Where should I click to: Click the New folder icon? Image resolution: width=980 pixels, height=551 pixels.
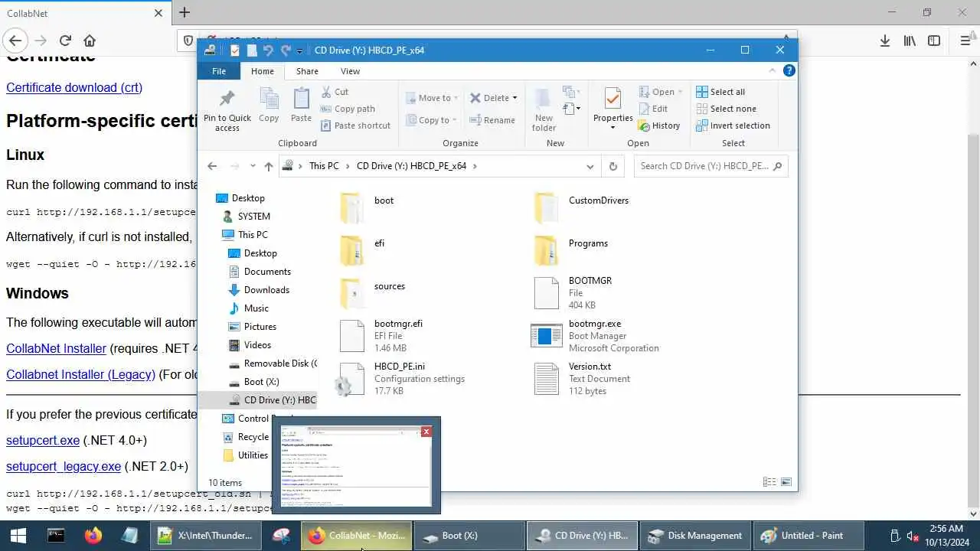coord(544,110)
